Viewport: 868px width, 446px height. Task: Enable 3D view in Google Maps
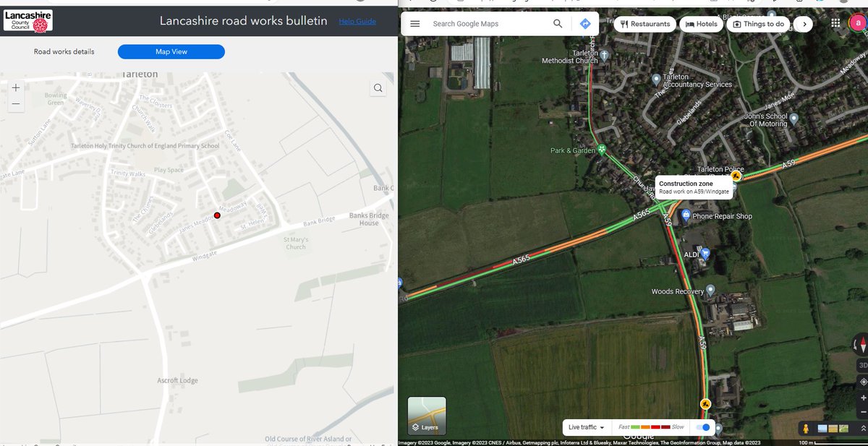(x=862, y=365)
